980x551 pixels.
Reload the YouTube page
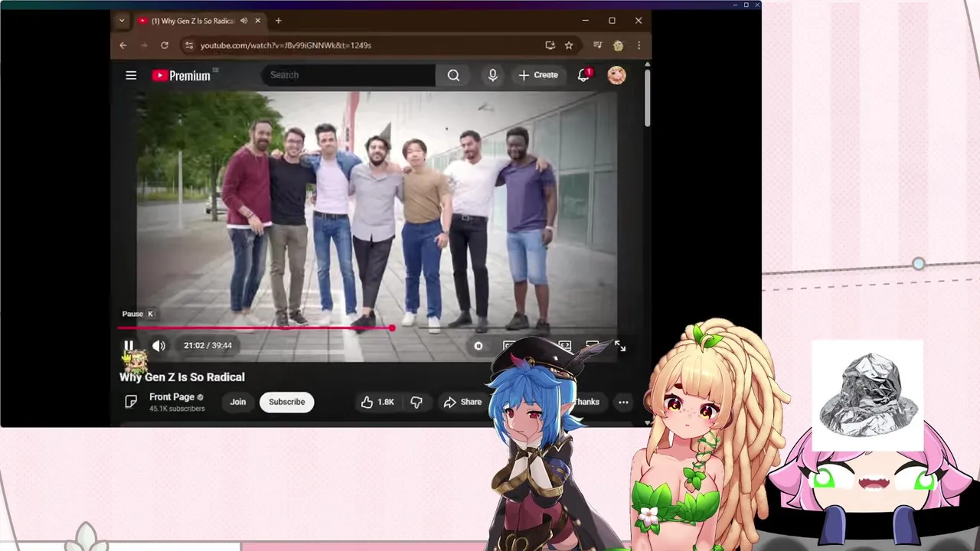[x=164, y=45]
